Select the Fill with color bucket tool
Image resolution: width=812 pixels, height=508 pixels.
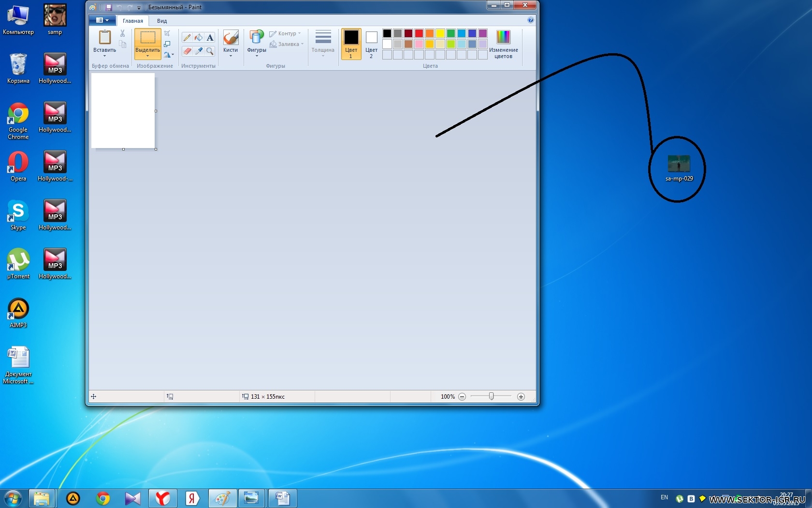(x=198, y=38)
